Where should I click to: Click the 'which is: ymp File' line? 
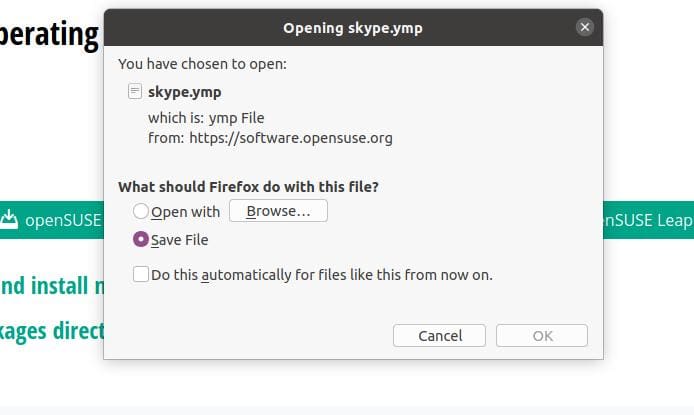point(206,118)
